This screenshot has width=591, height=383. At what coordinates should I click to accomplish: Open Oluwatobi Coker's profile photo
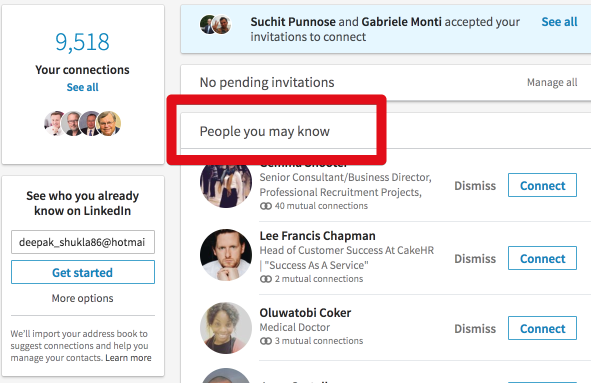coord(226,328)
